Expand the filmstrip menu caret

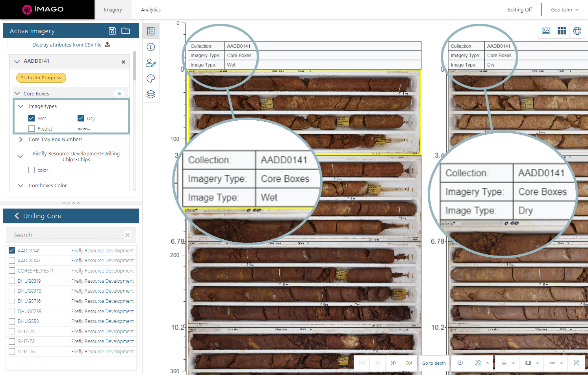click(537, 363)
